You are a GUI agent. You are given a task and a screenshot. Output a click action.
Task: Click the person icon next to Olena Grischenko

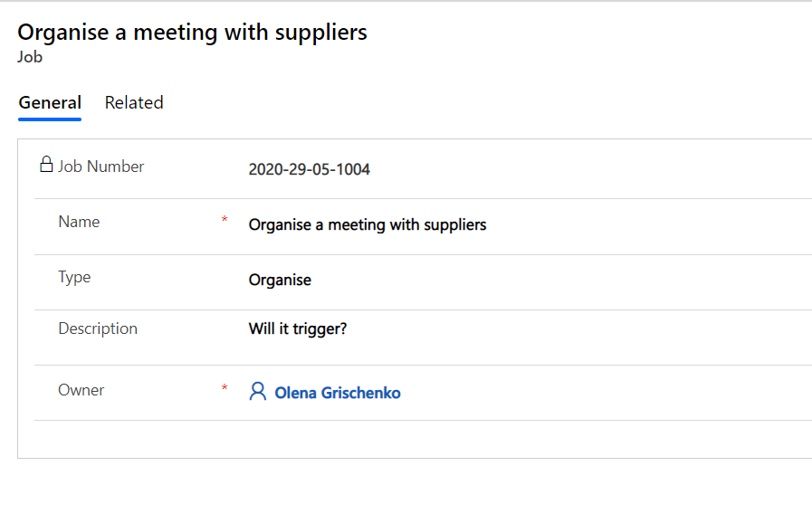point(258,392)
